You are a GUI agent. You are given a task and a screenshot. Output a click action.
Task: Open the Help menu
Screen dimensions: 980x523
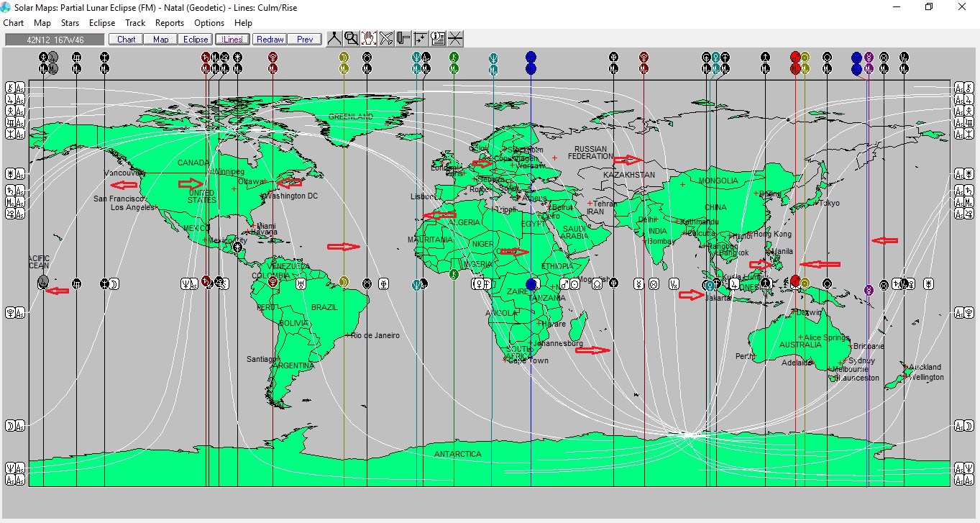pyautogui.click(x=243, y=23)
